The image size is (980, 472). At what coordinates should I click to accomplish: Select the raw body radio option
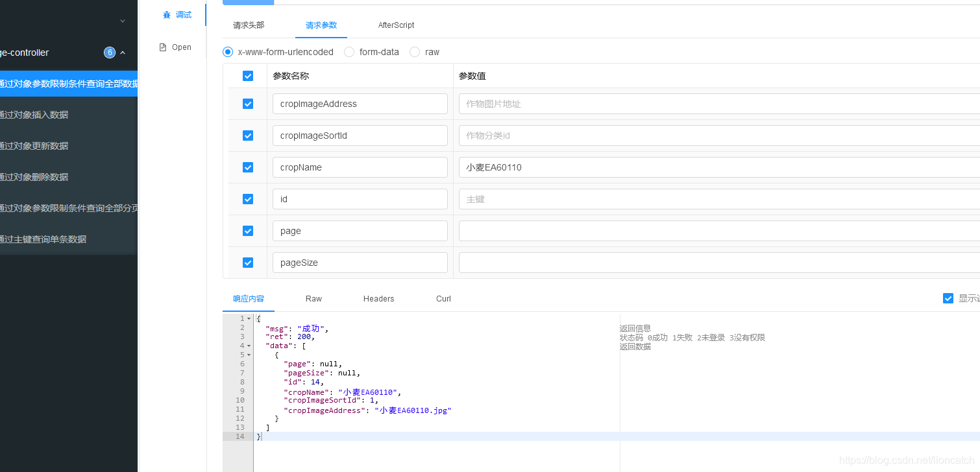[415, 52]
